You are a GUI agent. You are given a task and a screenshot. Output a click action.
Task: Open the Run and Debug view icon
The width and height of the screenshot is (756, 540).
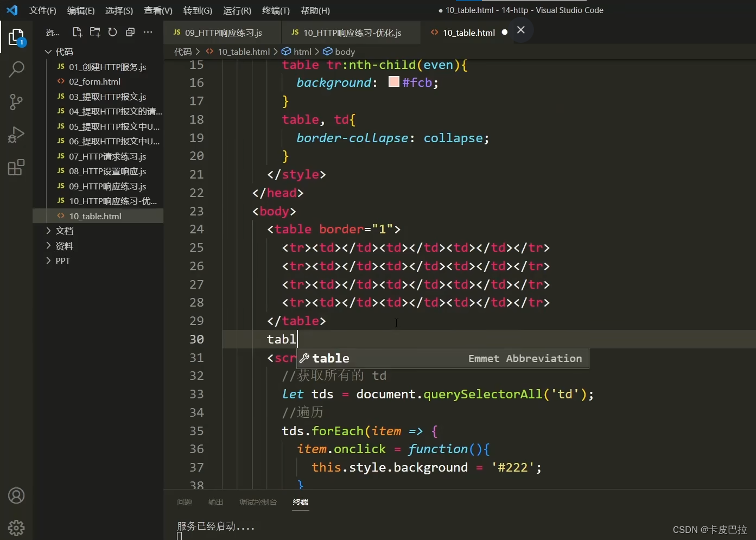pyautogui.click(x=16, y=135)
